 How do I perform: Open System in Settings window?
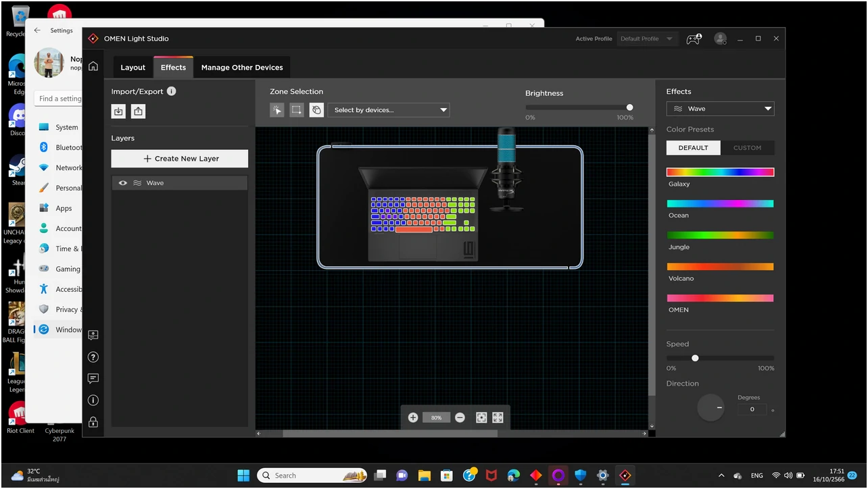(59, 127)
